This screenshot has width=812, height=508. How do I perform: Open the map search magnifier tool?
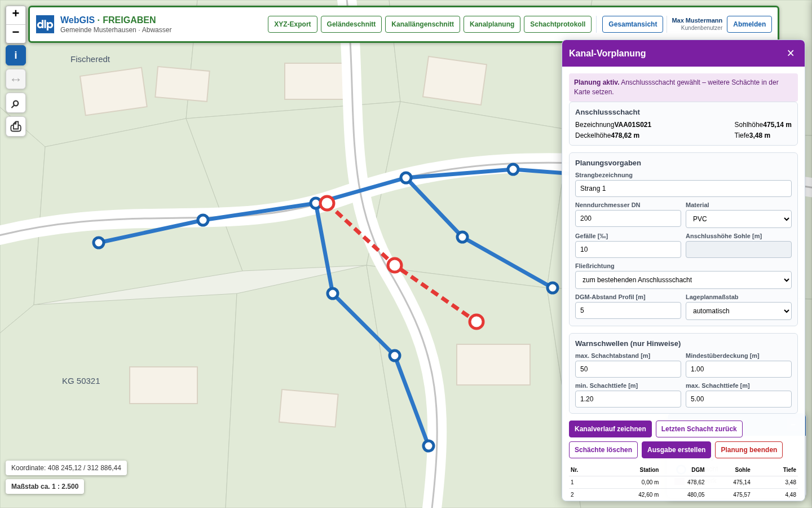click(16, 103)
